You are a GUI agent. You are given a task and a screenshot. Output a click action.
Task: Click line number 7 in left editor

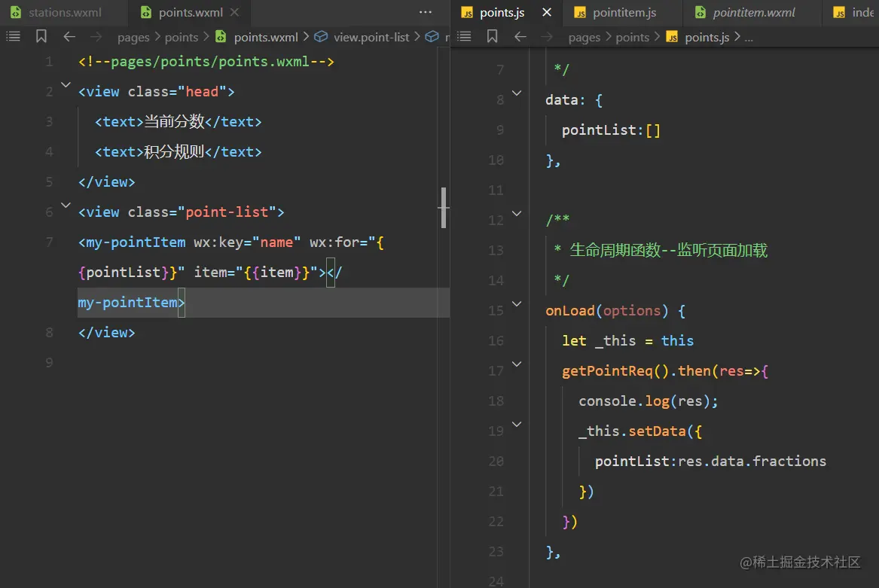pos(49,242)
